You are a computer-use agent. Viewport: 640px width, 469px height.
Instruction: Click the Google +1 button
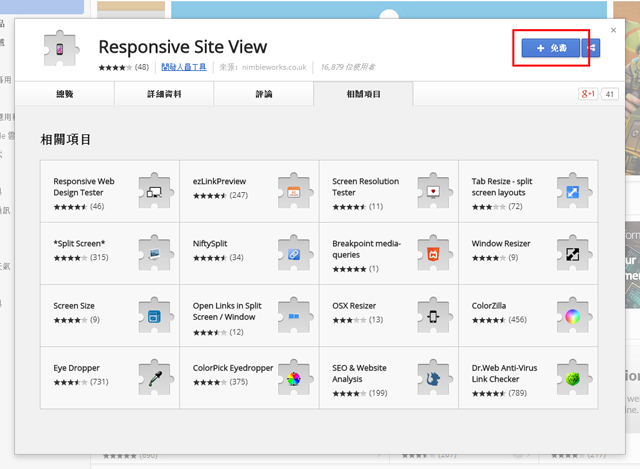(587, 94)
